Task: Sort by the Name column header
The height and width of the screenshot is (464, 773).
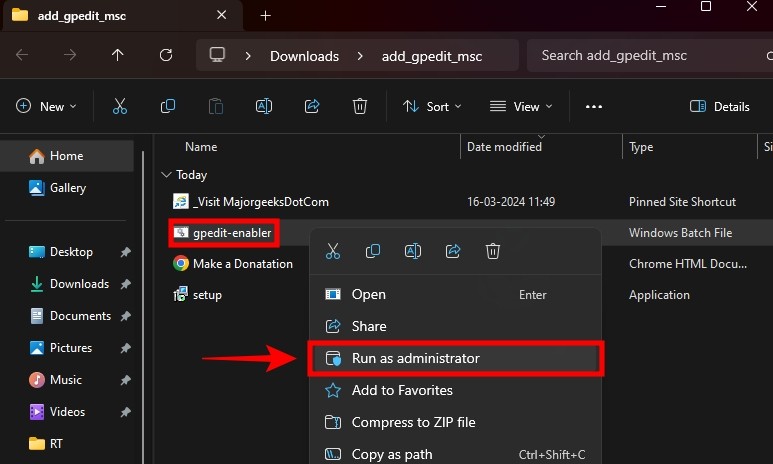Action: (201, 147)
